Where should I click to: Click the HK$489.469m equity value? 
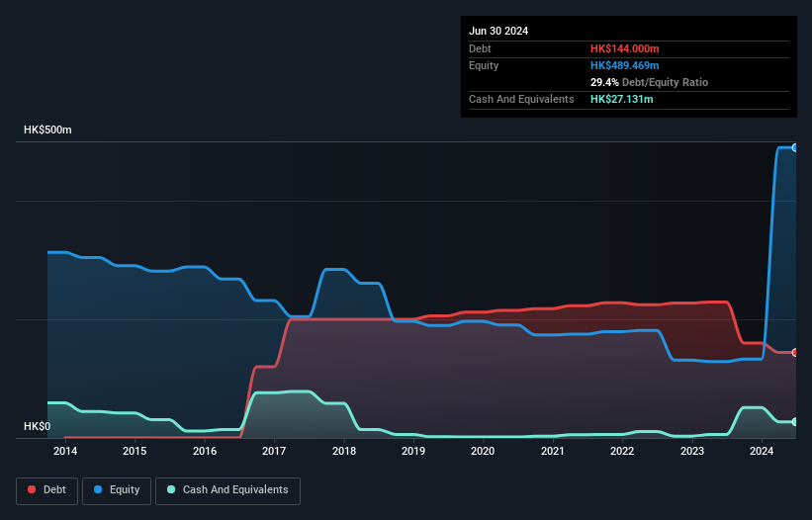click(624, 65)
